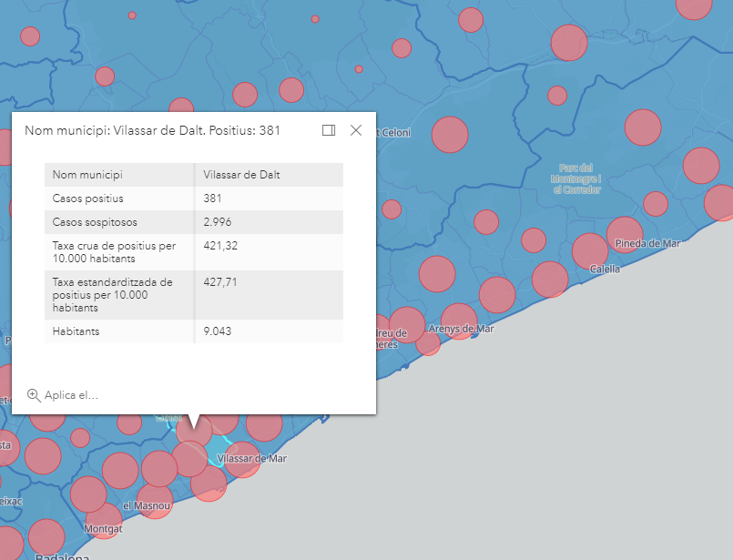The height and width of the screenshot is (560, 733).
Task: Click the 'Habitants' row label
Action: [76, 331]
